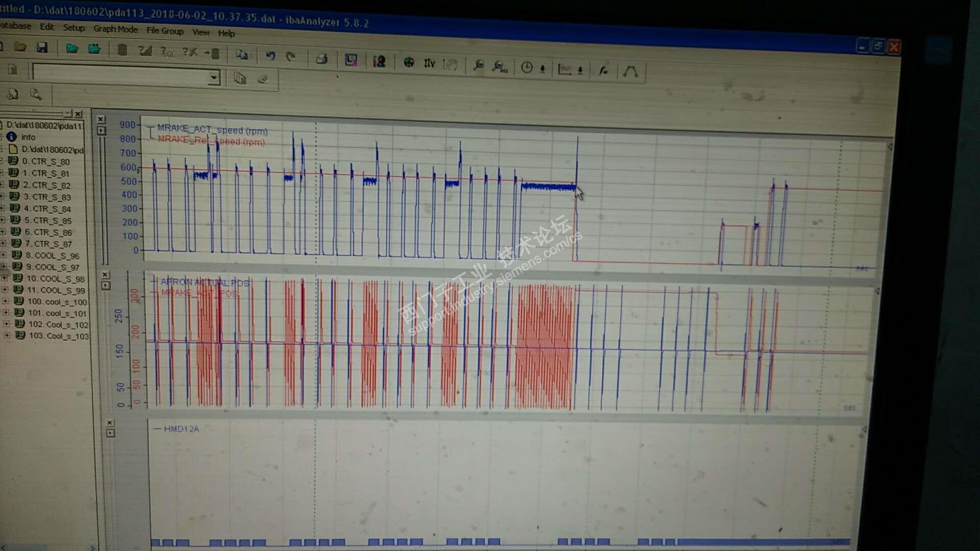Click the Save analysis icon
The width and height of the screenshot is (980, 551).
coord(42,48)
